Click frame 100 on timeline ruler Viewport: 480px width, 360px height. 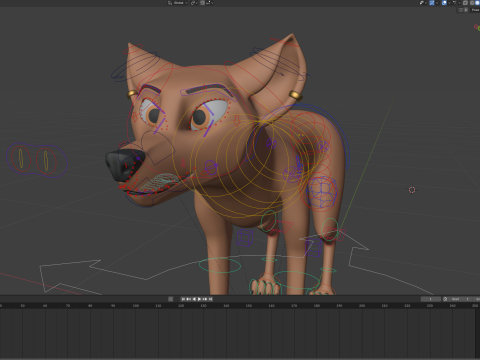[x=136, y=305]
